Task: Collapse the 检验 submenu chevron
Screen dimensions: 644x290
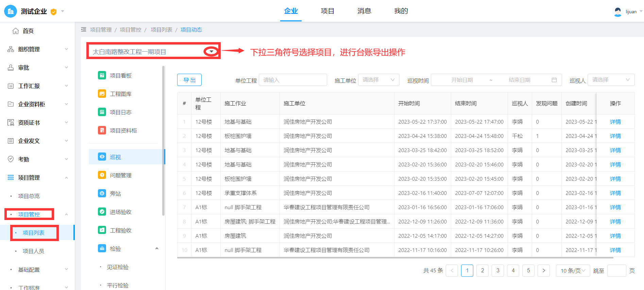Action: pyautogui.click(x=157, y=249)
